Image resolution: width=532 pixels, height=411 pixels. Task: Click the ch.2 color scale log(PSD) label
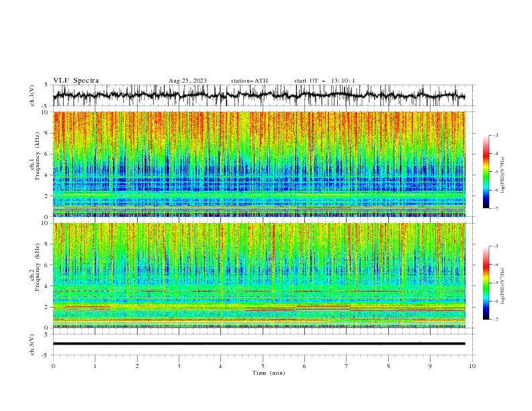point(503,285)
